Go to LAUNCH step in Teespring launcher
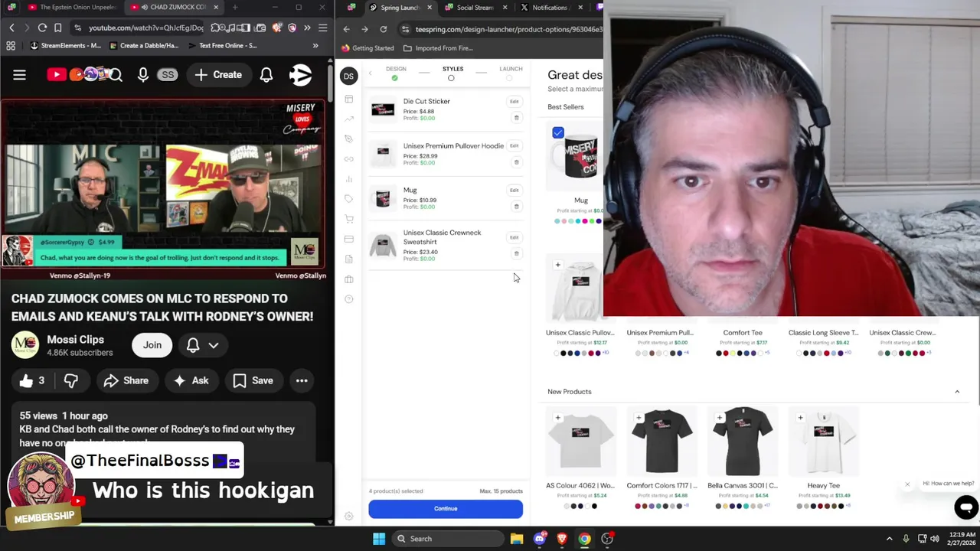This screenshot has height=551, width=980. [511, 73]
